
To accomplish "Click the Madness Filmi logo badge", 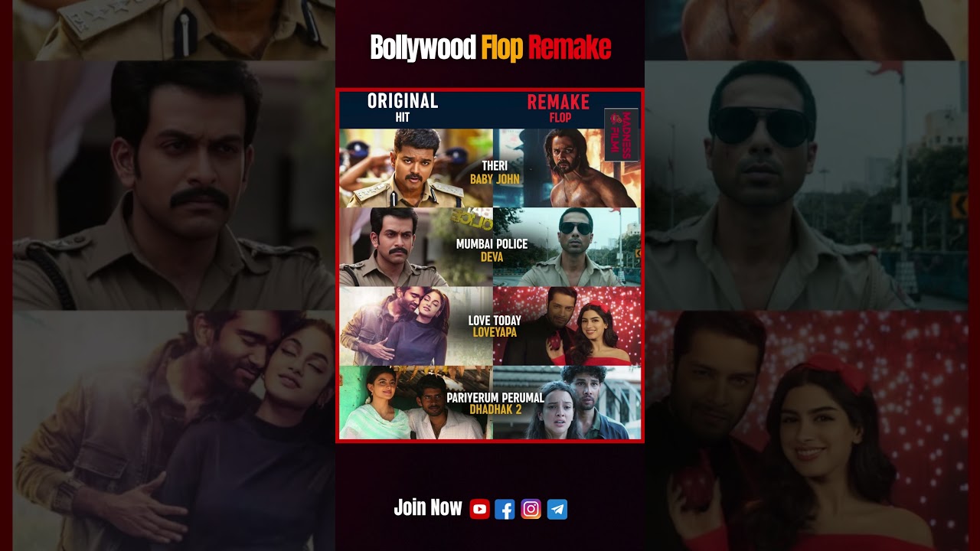I will [621, 135].
